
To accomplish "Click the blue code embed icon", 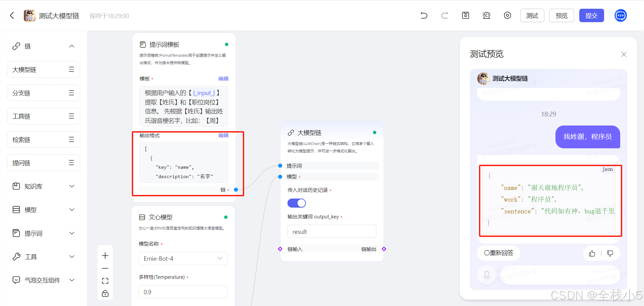I will (621, 15).
